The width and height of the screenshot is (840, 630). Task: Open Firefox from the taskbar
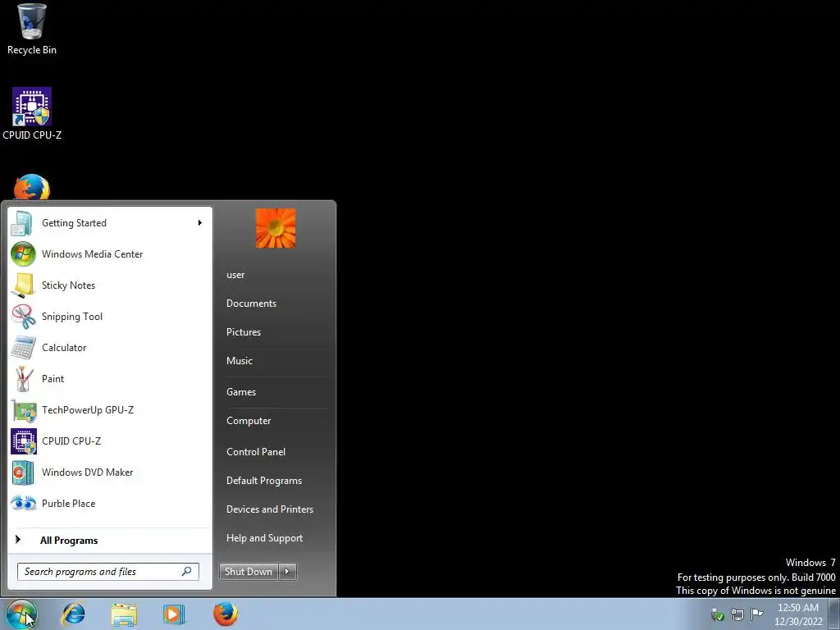click(x=226, y=614)
